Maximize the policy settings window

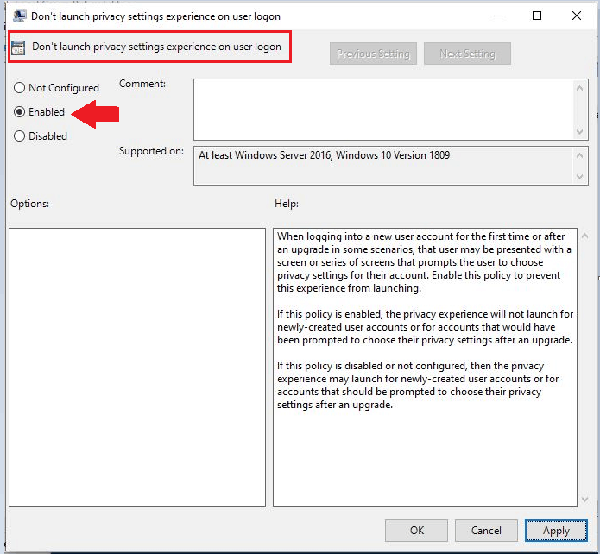537,16
